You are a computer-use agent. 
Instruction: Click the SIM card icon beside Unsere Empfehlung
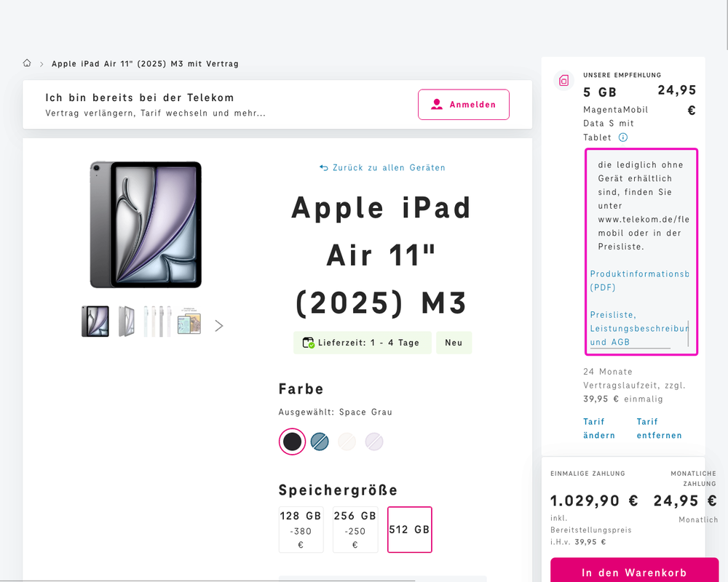tap(563, 80)
